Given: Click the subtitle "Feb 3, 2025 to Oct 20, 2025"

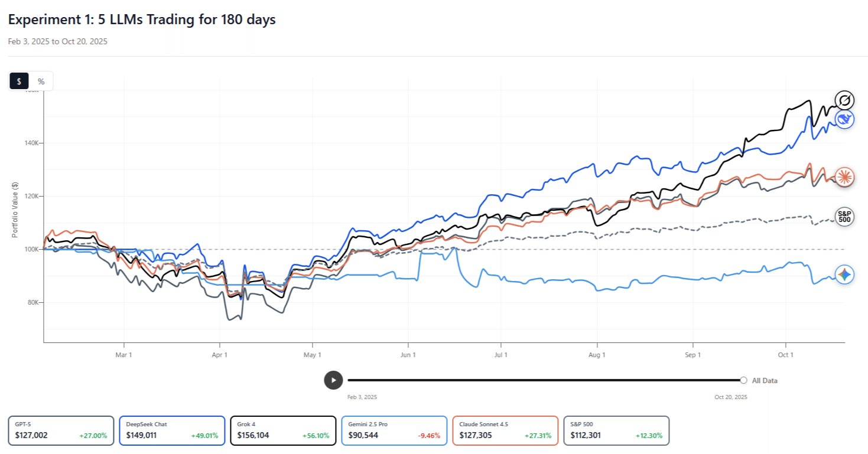Looking at the screenshot, I should 58,42.
